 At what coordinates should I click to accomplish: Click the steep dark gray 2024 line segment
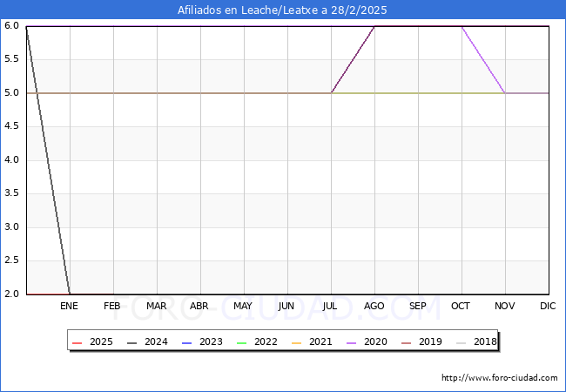tap(48, 160)
